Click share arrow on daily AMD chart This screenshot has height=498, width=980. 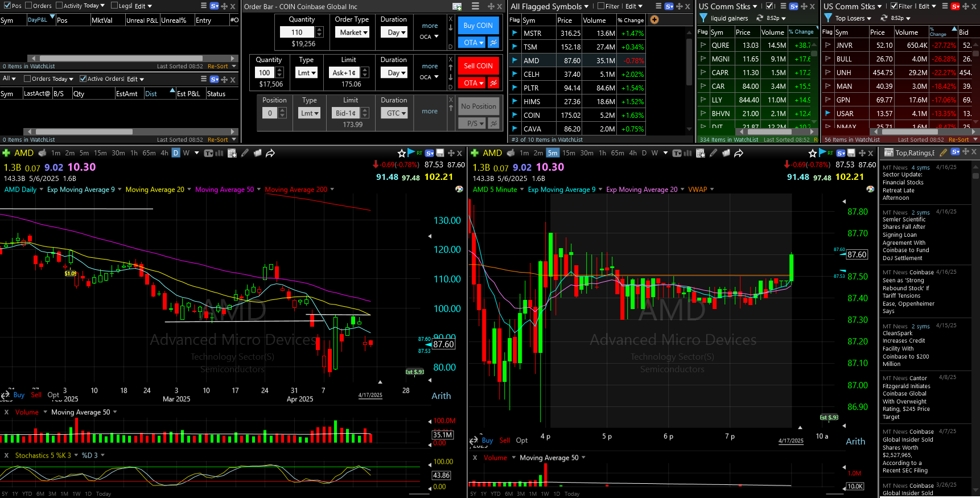[270, 153]
